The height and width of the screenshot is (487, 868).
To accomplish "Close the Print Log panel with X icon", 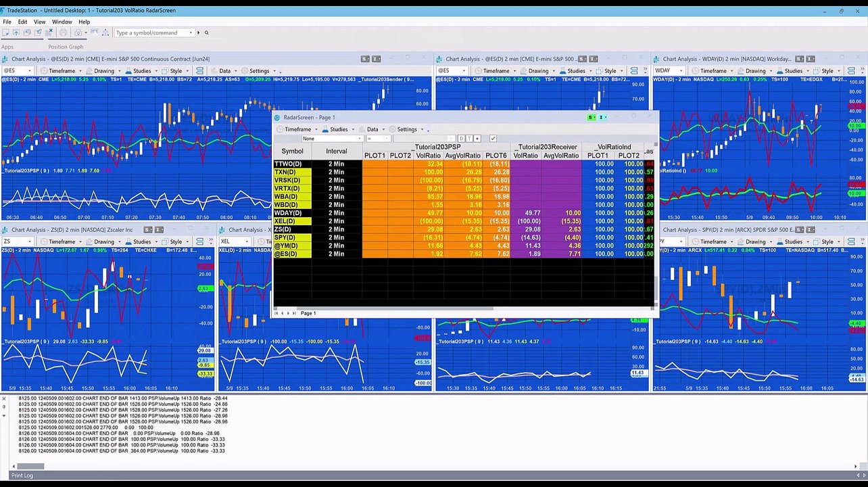I will click(x=4, y=399).
